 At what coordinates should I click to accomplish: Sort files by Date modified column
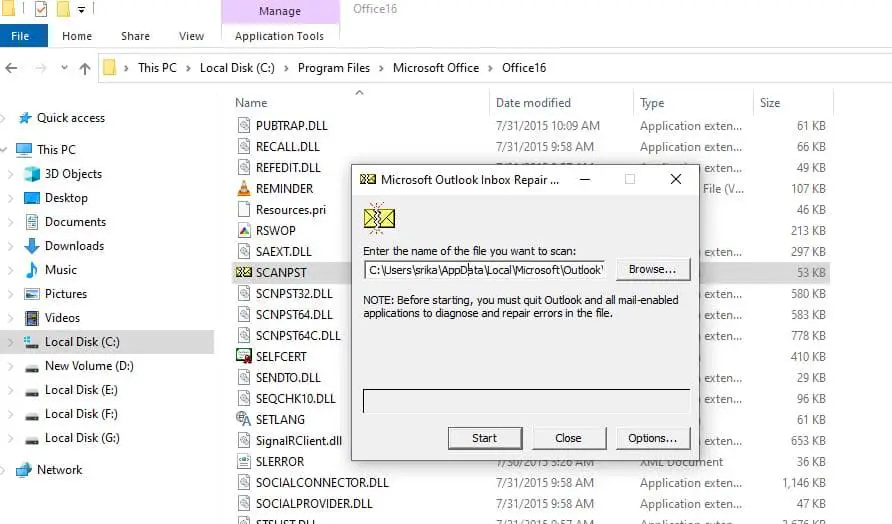point(533,103)
